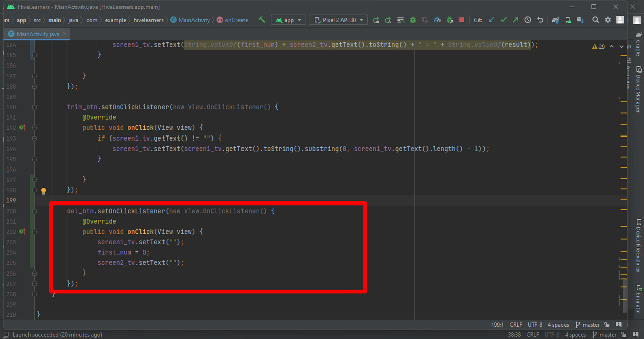Click the editor vertical scrollbar thumb
The width and height of the screenshot is (644, 339).
625,296
